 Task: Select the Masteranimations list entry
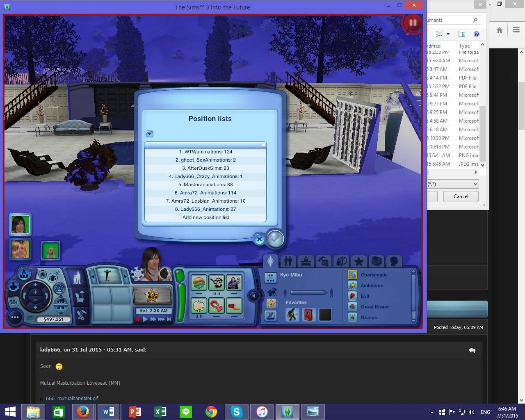pos(205,185)
